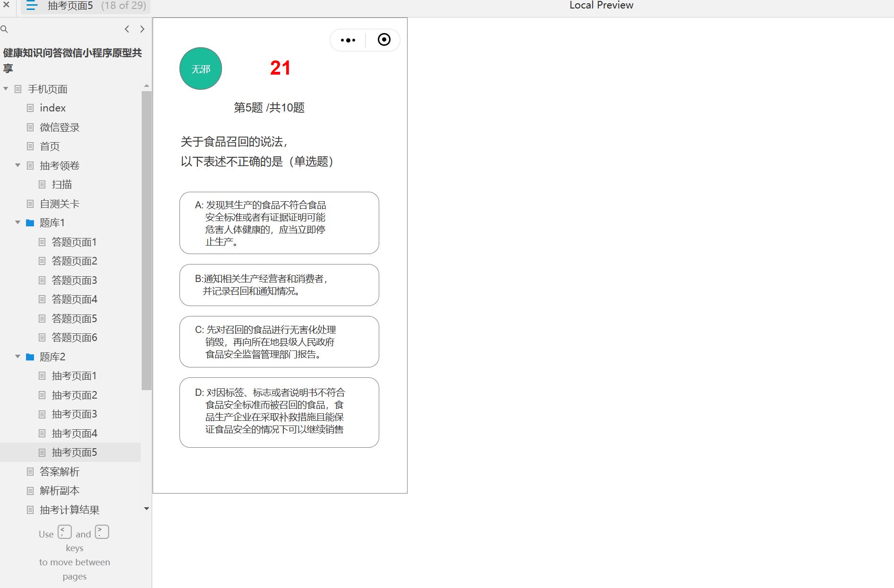Select the 抽考领卷 page
The image size is (894, 588).
click(x=60, y=165)
